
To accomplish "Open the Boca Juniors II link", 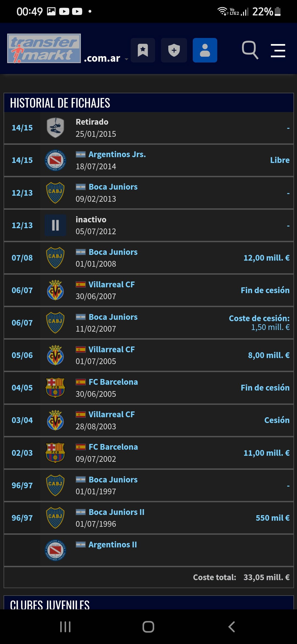I will tap(117, 512).
